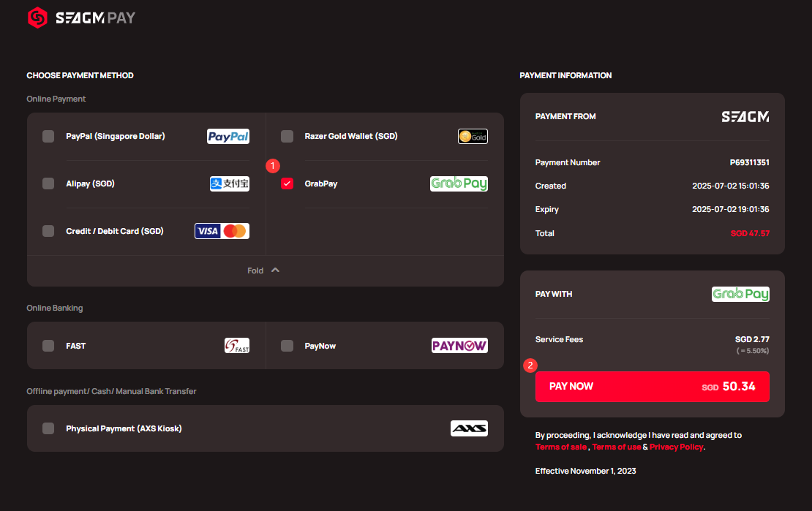Pay SGD 50.34 with the Pay Now button

(x=652, y=387)
